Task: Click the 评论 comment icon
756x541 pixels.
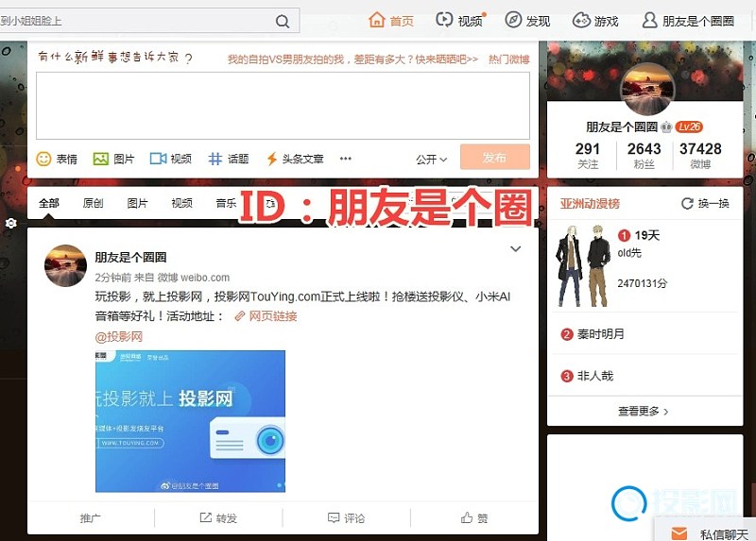Action: (x=334, y=518)
